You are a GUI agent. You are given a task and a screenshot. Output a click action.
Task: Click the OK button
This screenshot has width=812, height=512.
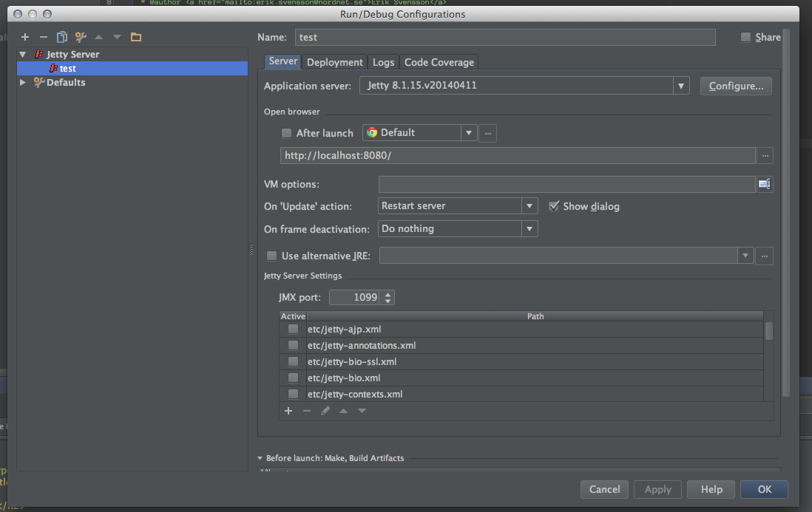point(765,489)
